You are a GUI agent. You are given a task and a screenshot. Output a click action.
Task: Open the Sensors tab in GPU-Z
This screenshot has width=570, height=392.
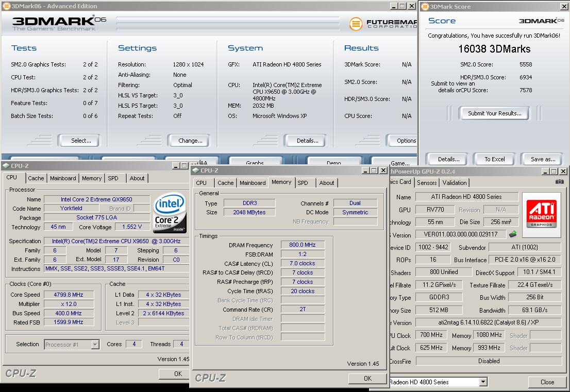[427, 183]
